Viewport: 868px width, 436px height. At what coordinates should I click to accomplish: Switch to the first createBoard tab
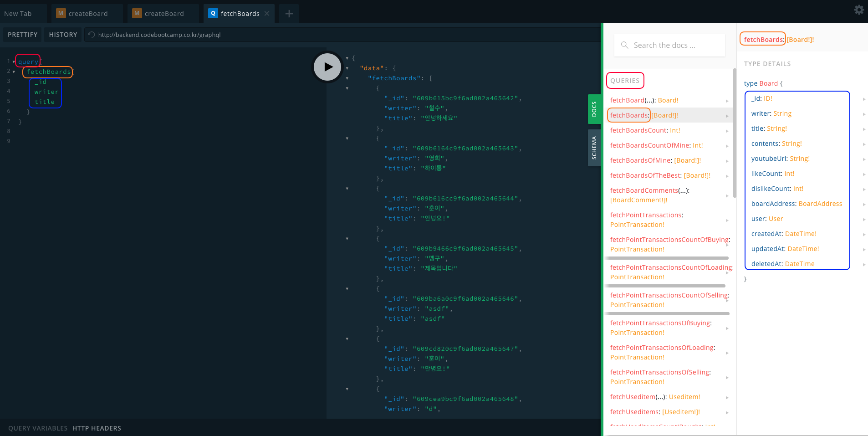87,14
